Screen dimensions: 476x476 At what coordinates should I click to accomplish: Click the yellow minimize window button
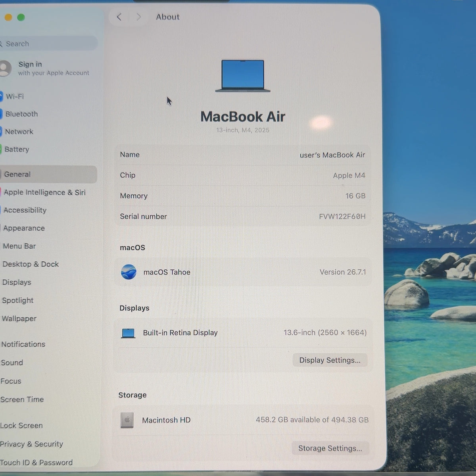coord(8,17)
